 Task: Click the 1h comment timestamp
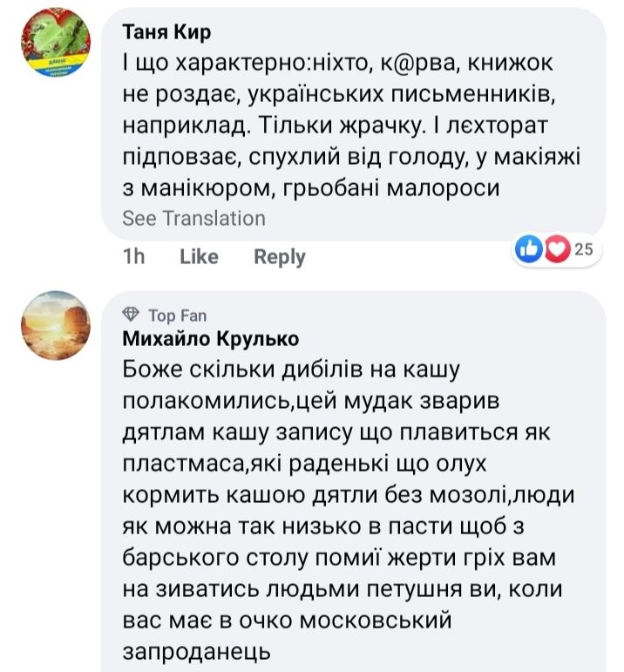click(132, 257)
